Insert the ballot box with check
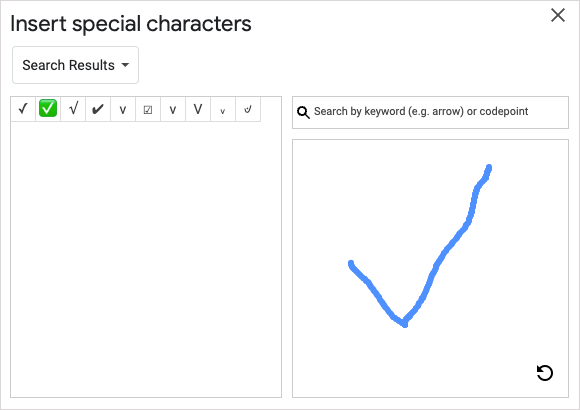 tap(148, 109)
